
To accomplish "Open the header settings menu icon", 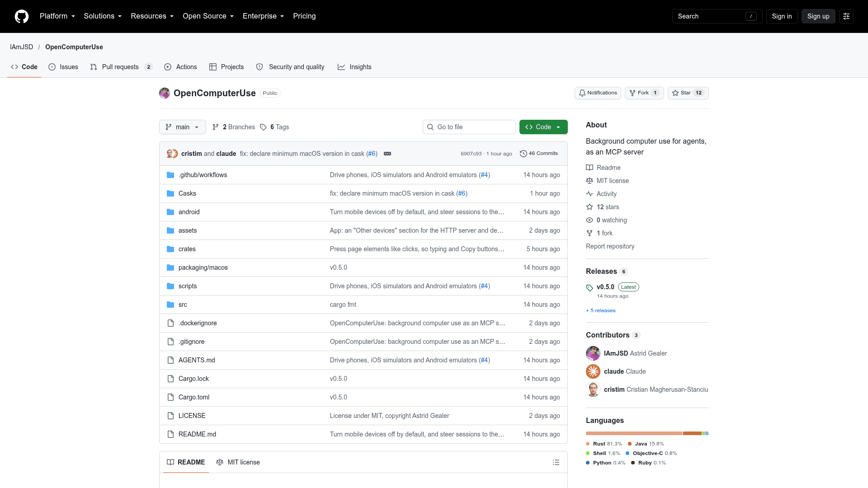I will [x=846, y=16].
